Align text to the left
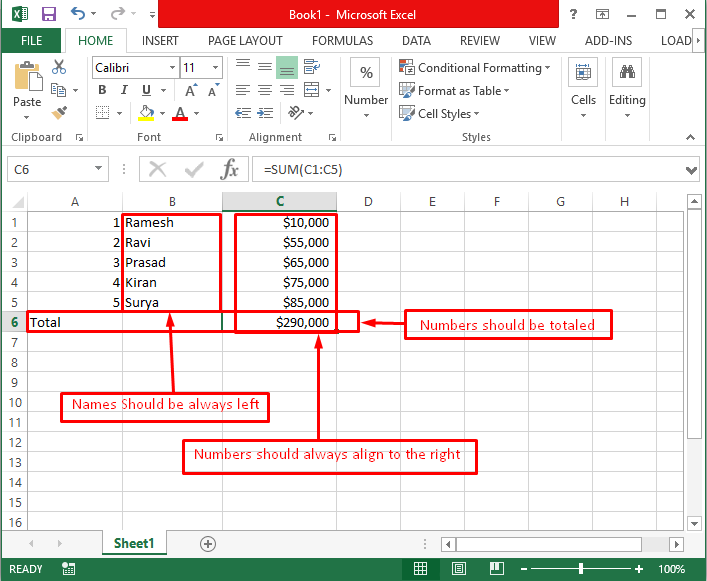The width and height of the screenshot is (707, 581). tap(243, 90)
